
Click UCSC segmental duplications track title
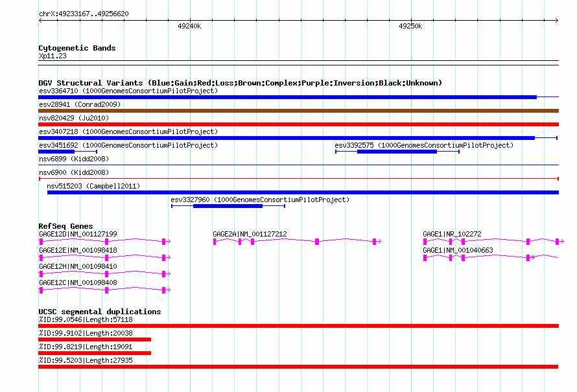click(100, 312)
